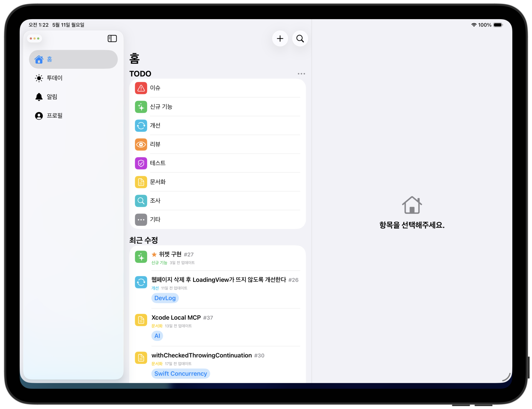Toggle the sidebar panel icon
The height and width of the screenshot is (409, 532).
112,39
